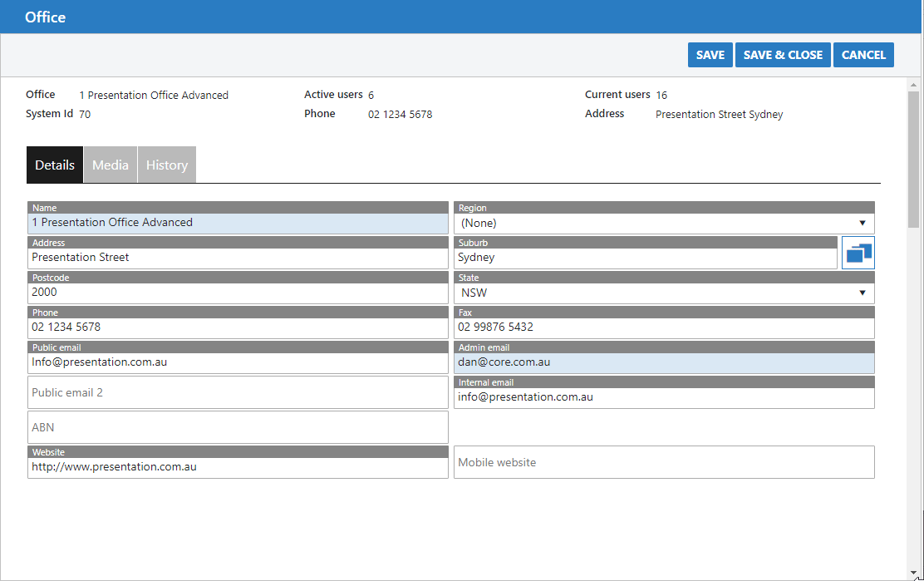This screenshot has height=581, width=924.
Task: Click the Public email field
Action: click(238, 362)
